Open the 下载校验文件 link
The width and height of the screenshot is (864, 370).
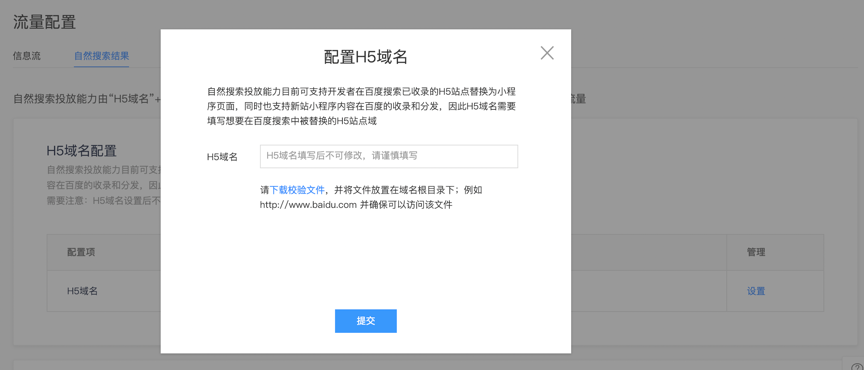(x=297, y=190)
